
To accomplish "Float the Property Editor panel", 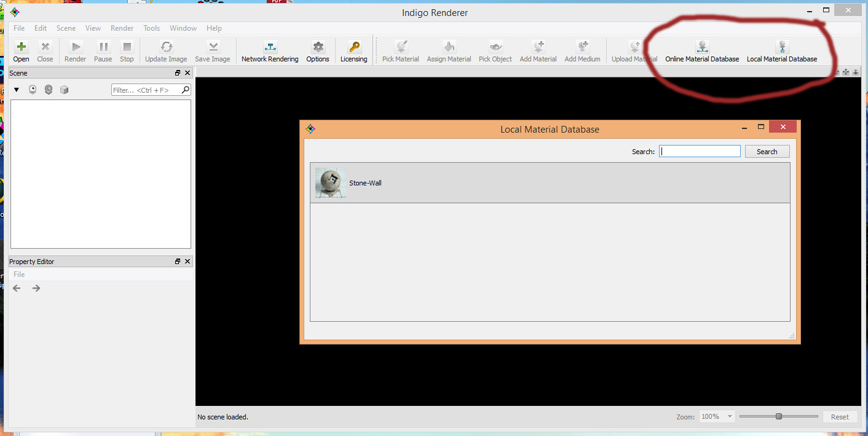I will (x=178, y=262).
